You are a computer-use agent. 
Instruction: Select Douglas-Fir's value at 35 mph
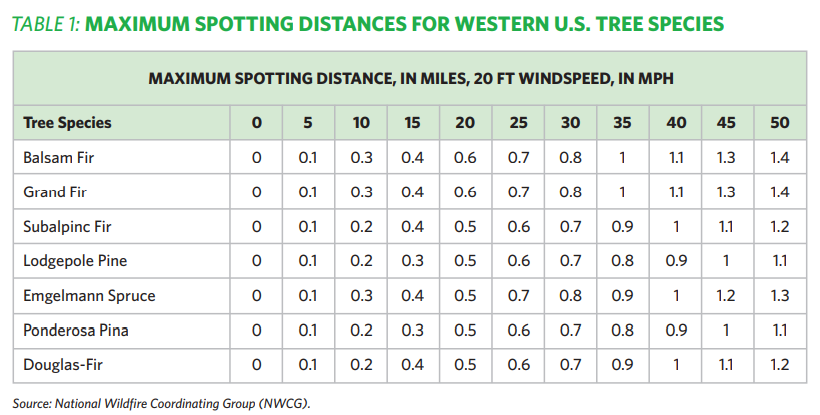pyautogui.click(x=622, y=366)
